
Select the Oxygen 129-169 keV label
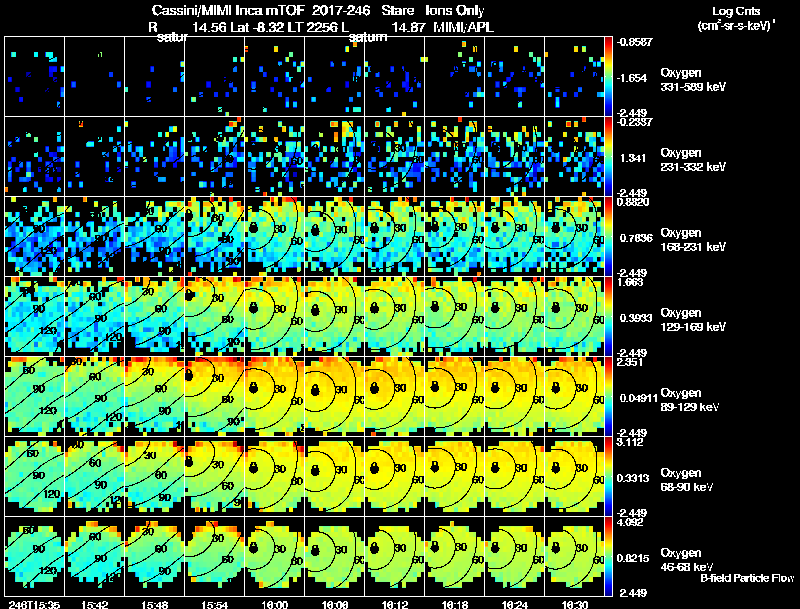tap(692, 320)
